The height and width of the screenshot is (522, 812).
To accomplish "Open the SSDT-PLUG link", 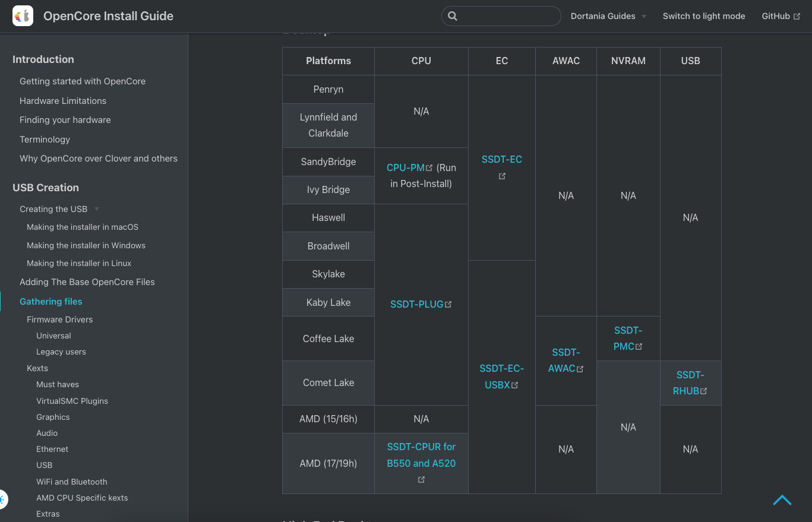I will point(417,304).
